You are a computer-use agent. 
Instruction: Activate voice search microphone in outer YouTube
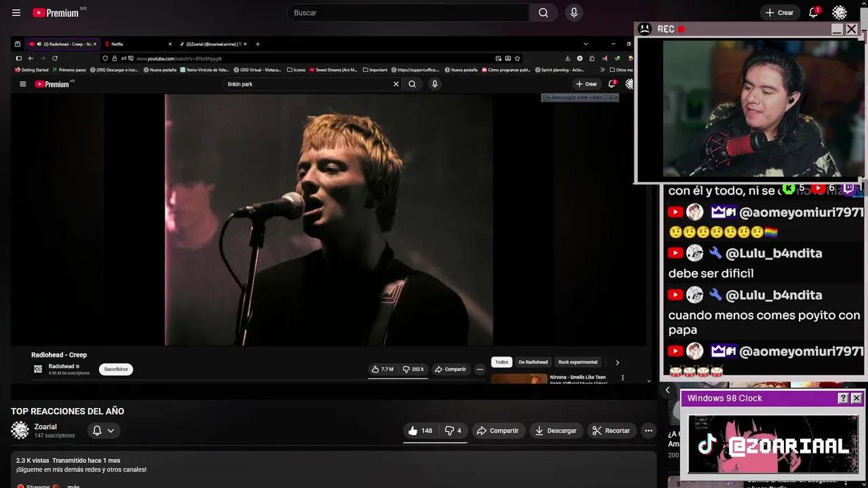click(x=574, y=13)
